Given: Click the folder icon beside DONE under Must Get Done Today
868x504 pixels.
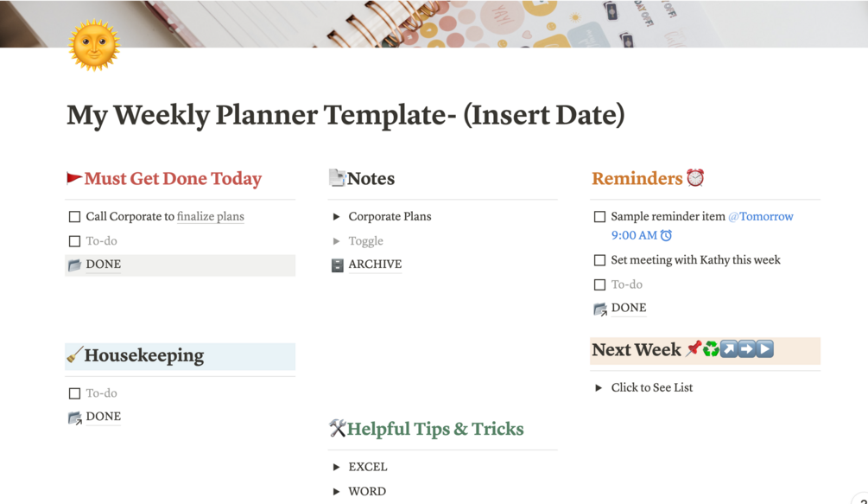Looking at the screenshot, I should point(74,265).
